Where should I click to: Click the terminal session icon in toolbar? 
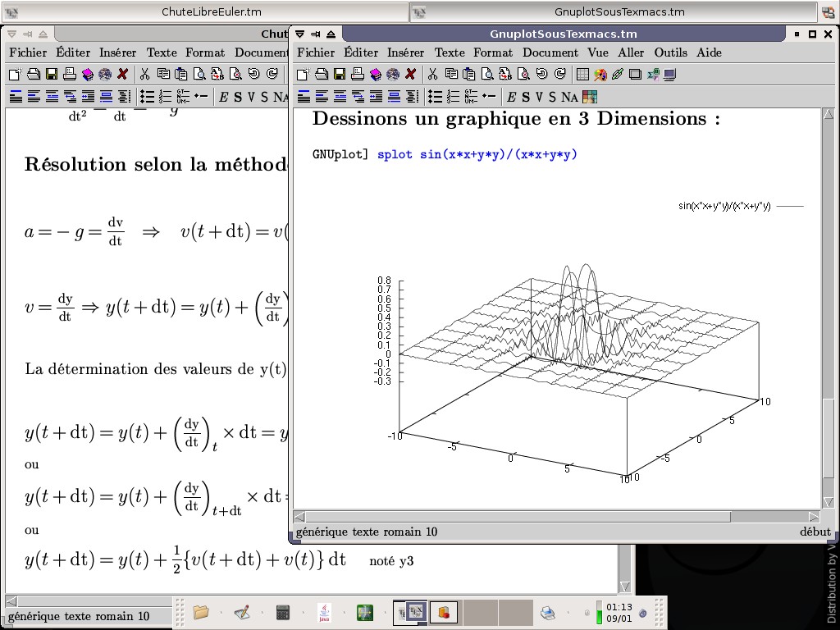pyautogui.click(x=669, y=75)
